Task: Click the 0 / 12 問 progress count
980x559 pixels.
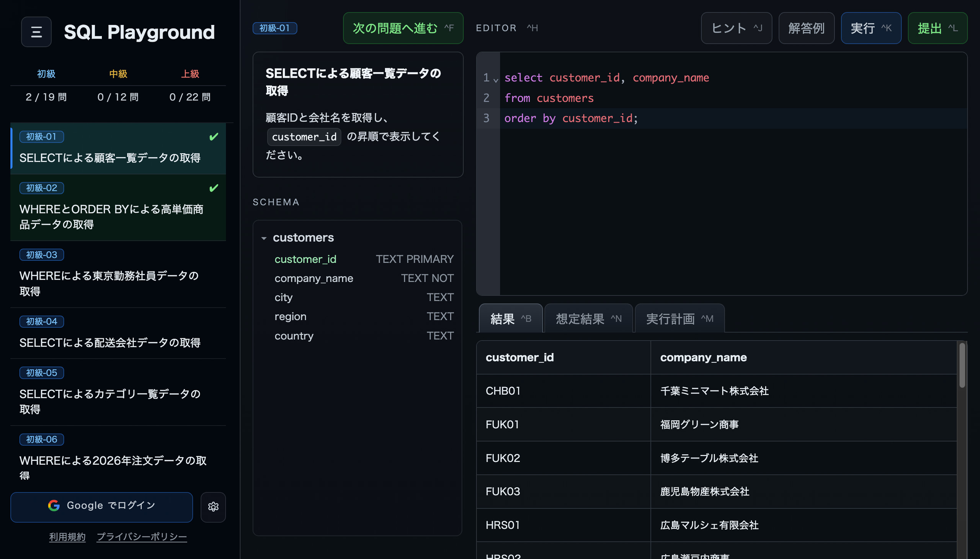Action: 118,97
